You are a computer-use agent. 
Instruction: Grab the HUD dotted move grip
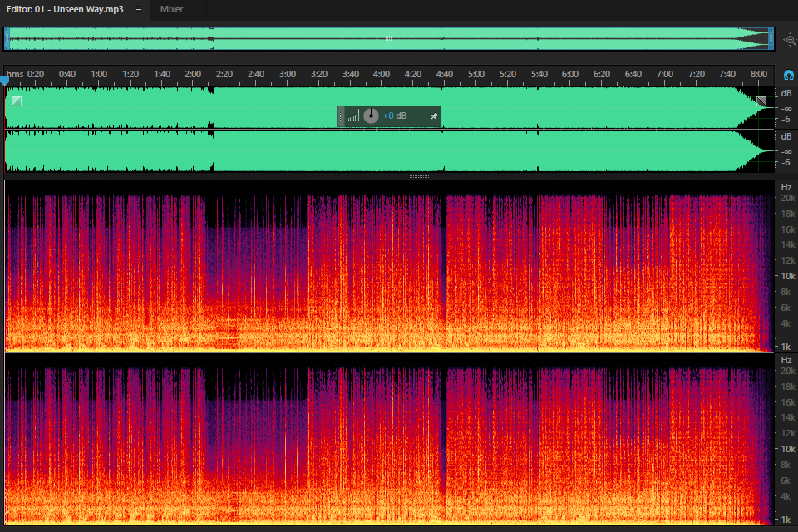pyautogui.click(x=342, y=116)
